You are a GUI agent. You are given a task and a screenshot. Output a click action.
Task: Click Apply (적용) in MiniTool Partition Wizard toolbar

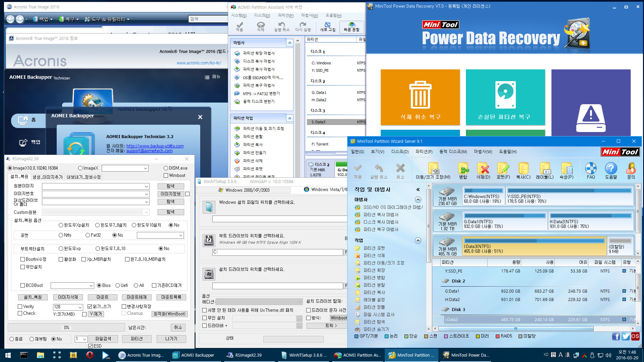(x=358, y=171)
